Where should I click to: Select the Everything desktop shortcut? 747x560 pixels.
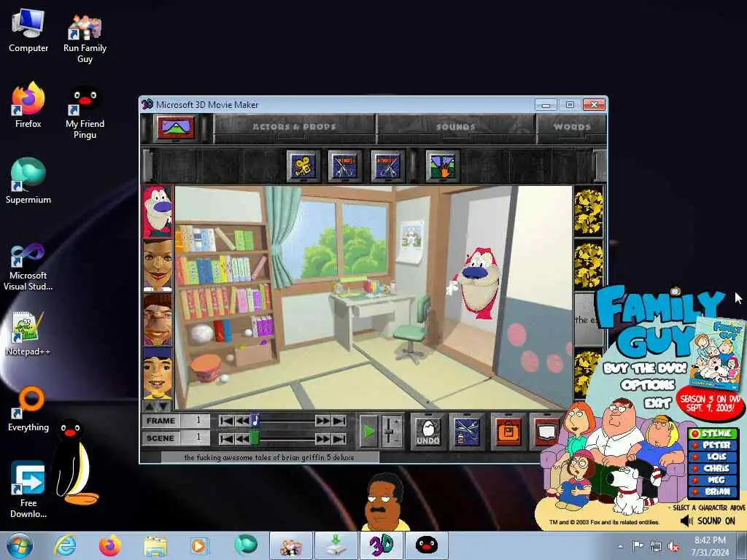click(28, 408)
